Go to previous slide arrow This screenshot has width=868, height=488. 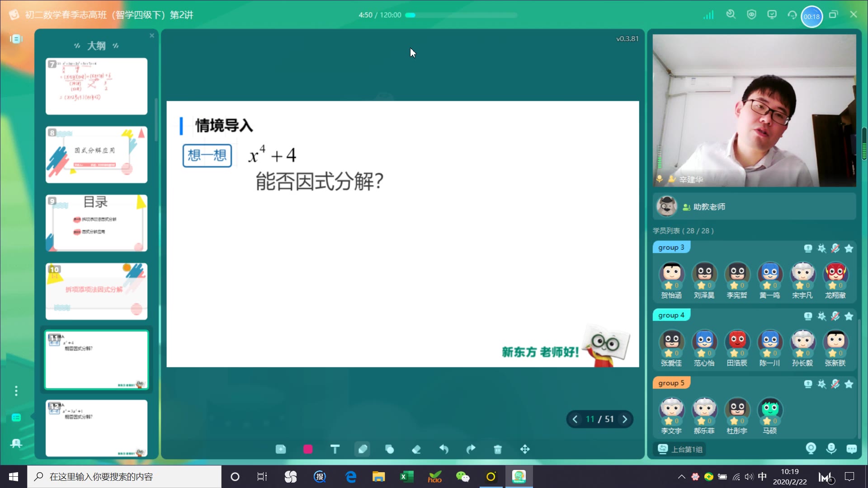(575, 419)
